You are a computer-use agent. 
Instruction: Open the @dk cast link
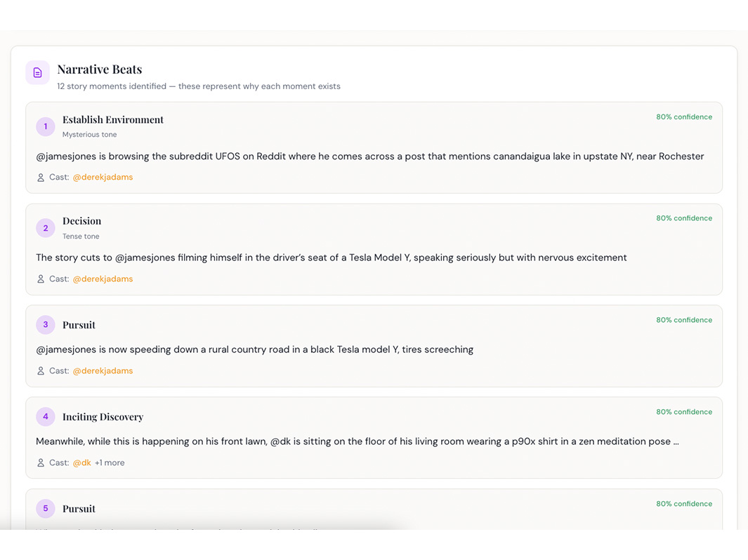[82, 463]
